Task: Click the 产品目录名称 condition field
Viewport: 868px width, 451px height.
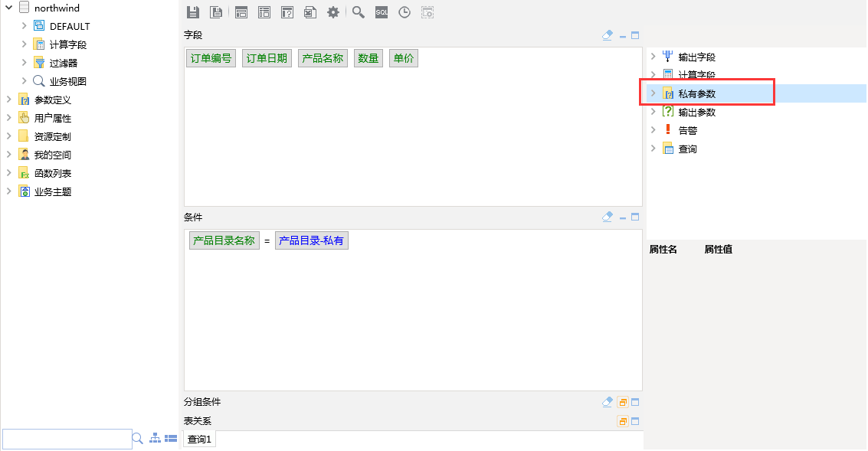Action: (x=224, y=240)
